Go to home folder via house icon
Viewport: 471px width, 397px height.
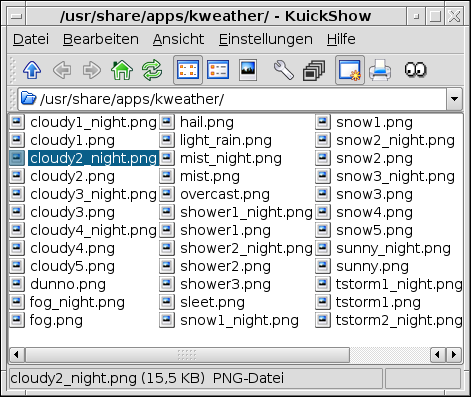click(122, 70)
